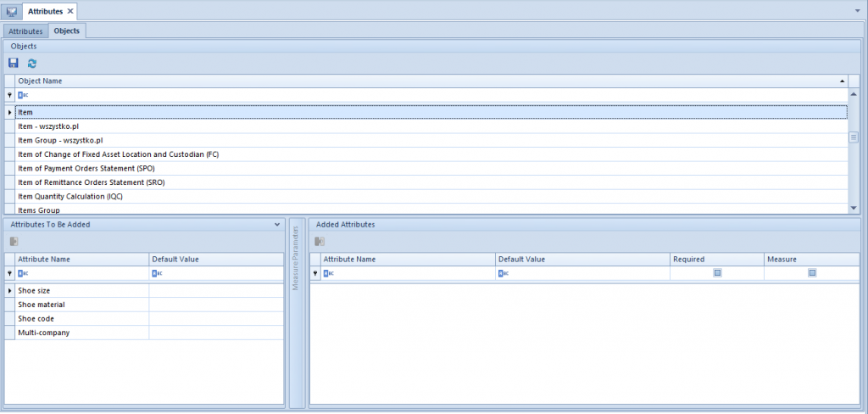The image size is (868, 414).
Task: Select the Shoe code attribute
Action: tap(82, 319)
